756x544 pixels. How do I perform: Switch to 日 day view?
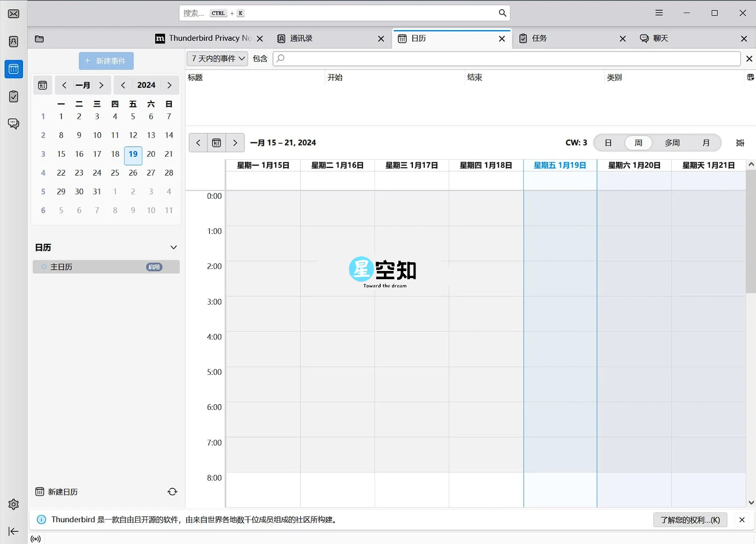pyautogui.click(x=607, y=142)
